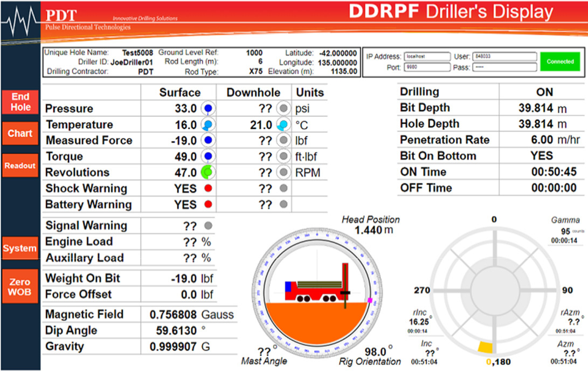Screen dimensions: 588x387
Task: Click the Drilling status ON
Action: 544,92
